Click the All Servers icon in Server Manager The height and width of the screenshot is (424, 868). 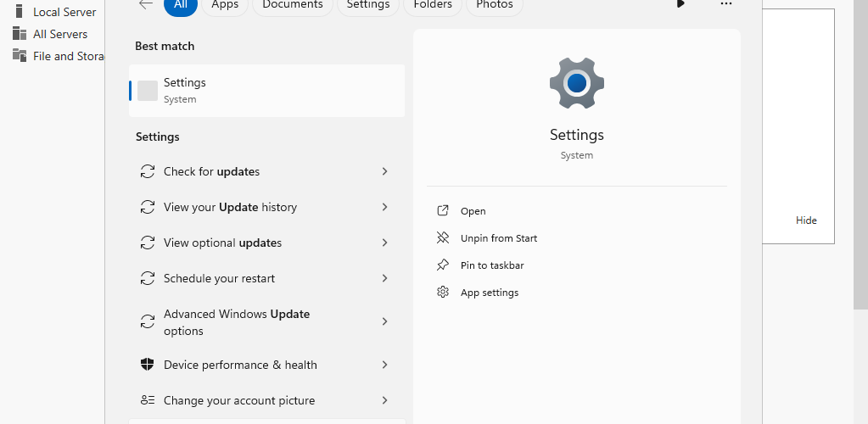click(x=20, y=34)
